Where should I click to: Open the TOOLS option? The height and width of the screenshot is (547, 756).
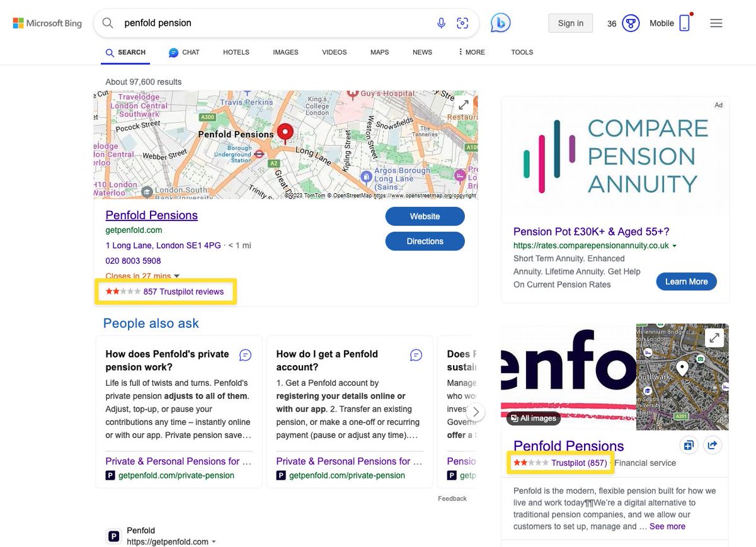(522, 52)
